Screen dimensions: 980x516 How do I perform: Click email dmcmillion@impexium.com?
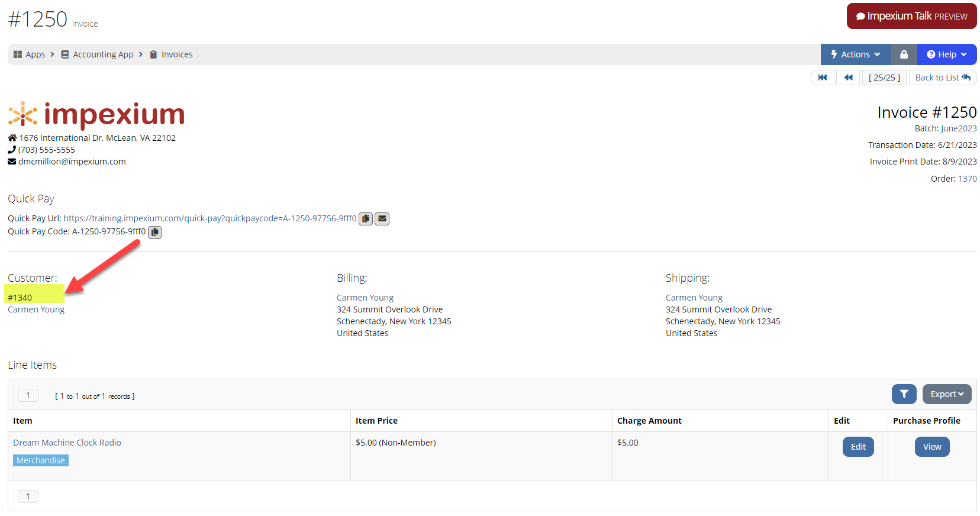(x=72, y=162)
